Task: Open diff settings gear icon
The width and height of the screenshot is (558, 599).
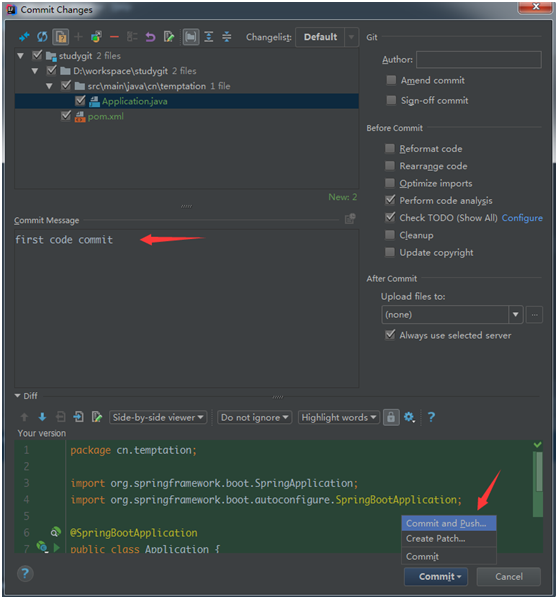Action: pyautogui.click(x=409, y=417)
